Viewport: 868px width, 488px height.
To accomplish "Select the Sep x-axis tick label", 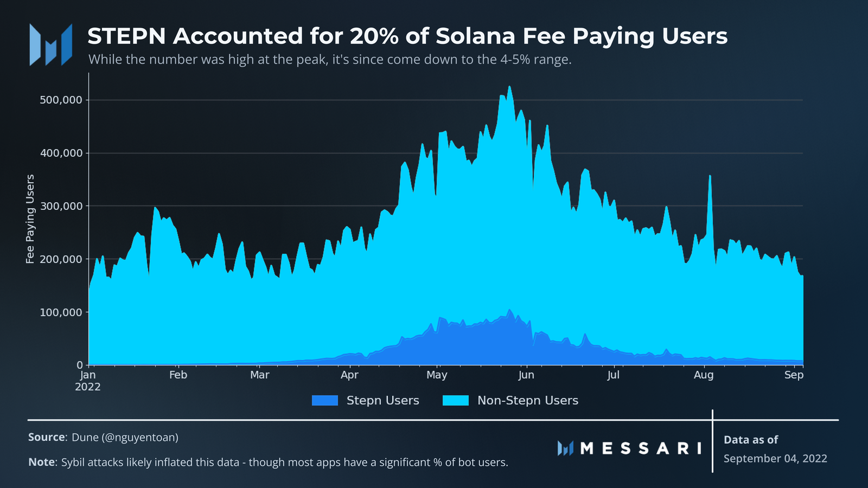I will [x=794, y=375].
